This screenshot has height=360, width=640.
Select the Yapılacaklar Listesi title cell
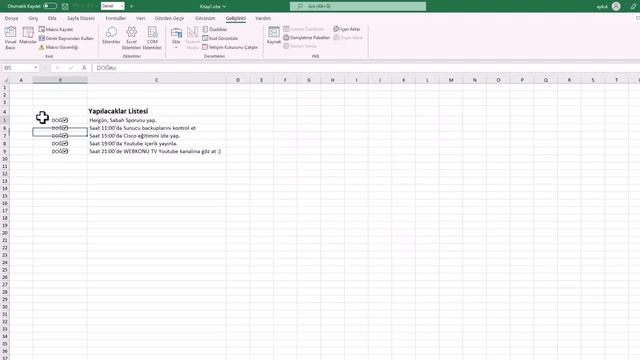click(x=118, y=111)
